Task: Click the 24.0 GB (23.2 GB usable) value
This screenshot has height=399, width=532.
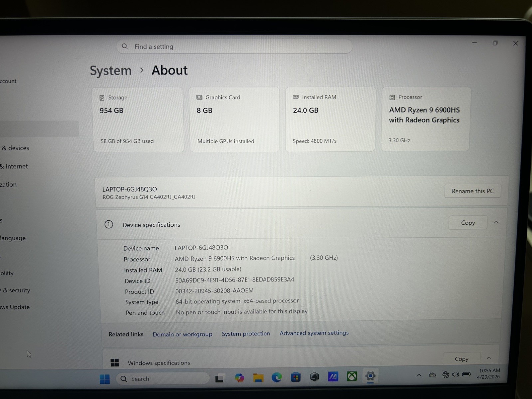Action: (x=208, y=269)
